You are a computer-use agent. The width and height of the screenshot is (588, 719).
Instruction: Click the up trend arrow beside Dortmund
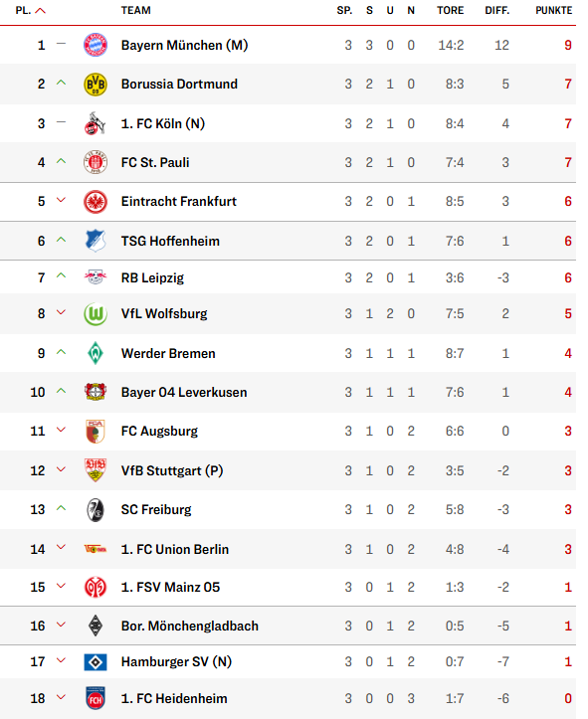[61, 83]
